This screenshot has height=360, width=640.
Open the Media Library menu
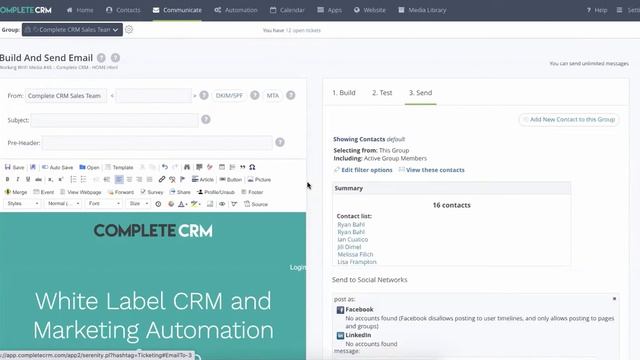coord(422,10)
